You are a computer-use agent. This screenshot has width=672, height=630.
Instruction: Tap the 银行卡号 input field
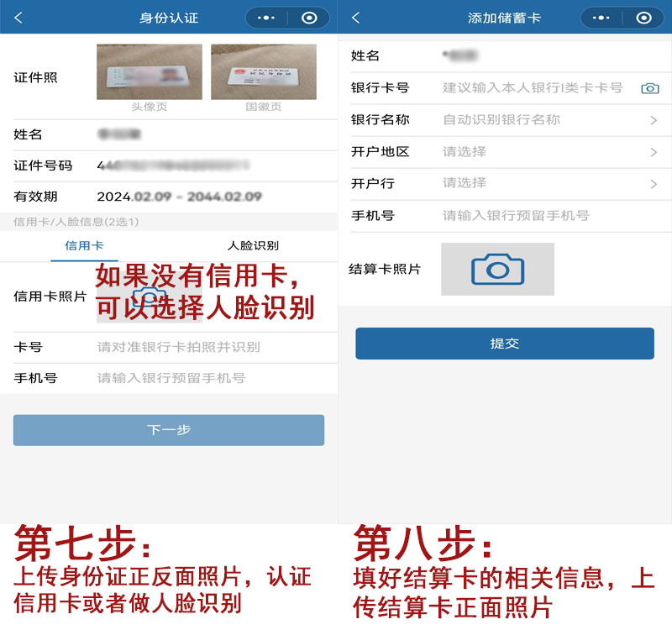point(504,87)
